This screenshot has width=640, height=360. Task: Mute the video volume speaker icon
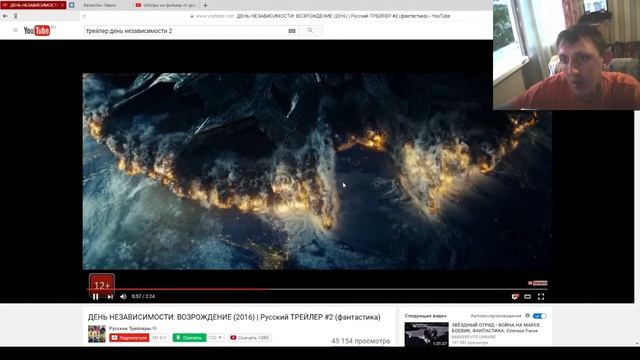coord(123,297)
